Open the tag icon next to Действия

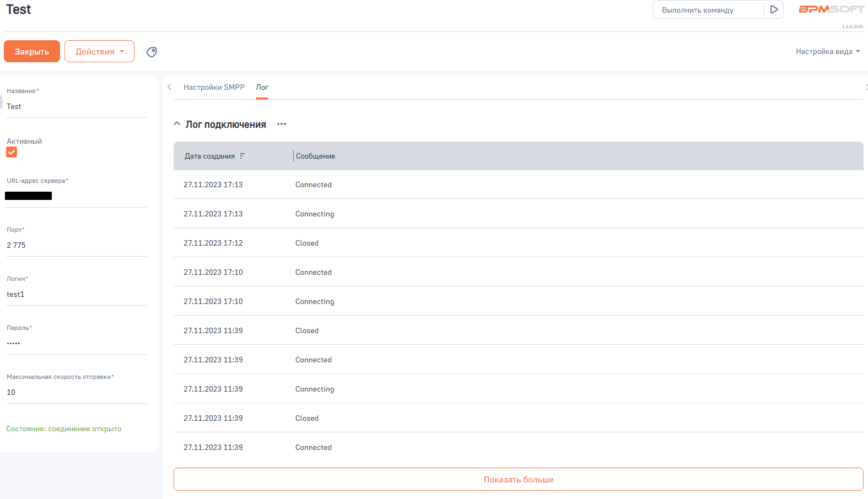click(x=152, y=52)
